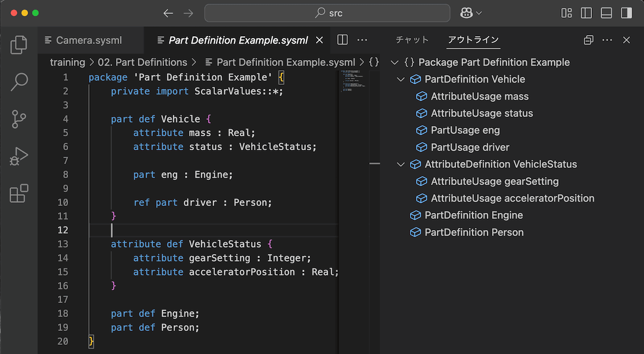Click line number 12 in gutter
This screenshot has height=354, width=644.
point(63,230)
